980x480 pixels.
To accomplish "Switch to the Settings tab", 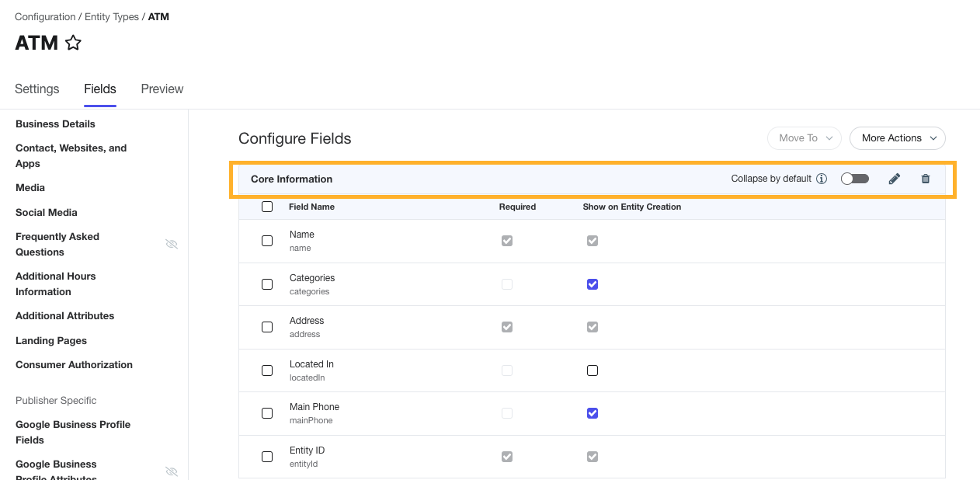I will (x=37, y=89).
